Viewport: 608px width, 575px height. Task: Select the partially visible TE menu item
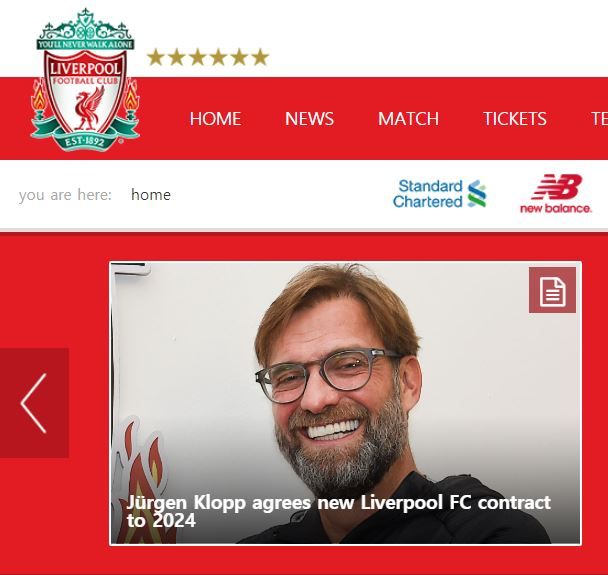click(599, 119)
